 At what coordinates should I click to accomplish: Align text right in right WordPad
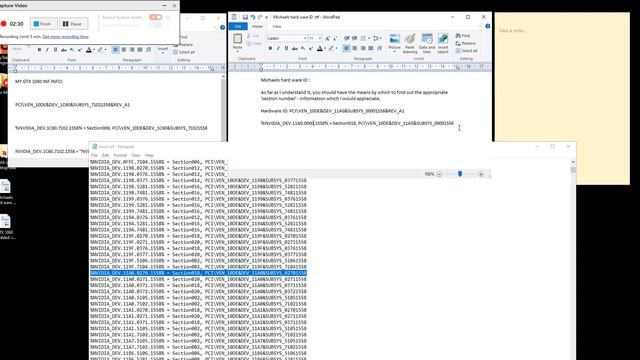tap(363, 49)
